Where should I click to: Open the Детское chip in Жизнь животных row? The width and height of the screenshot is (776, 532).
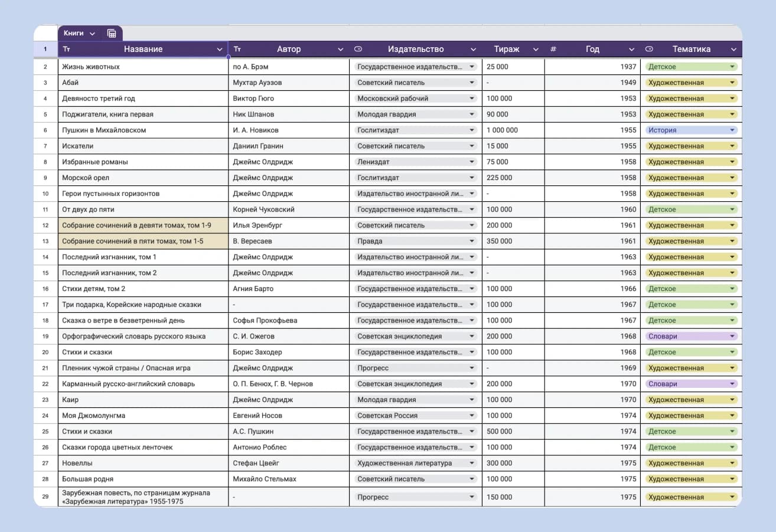point(691,67)
